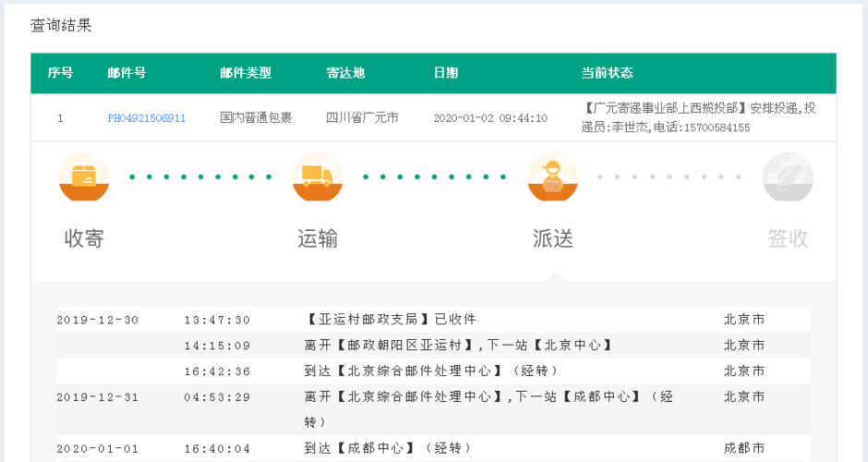Select the 运输 stage label
Viewport: 868px width, 462px height.
(x=318, y=238)
